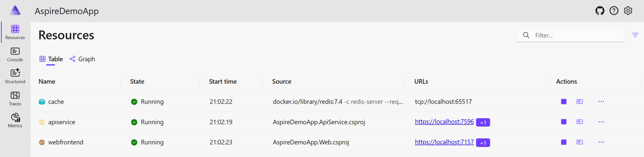Click cache start time 21:02:22

(221, 102)
